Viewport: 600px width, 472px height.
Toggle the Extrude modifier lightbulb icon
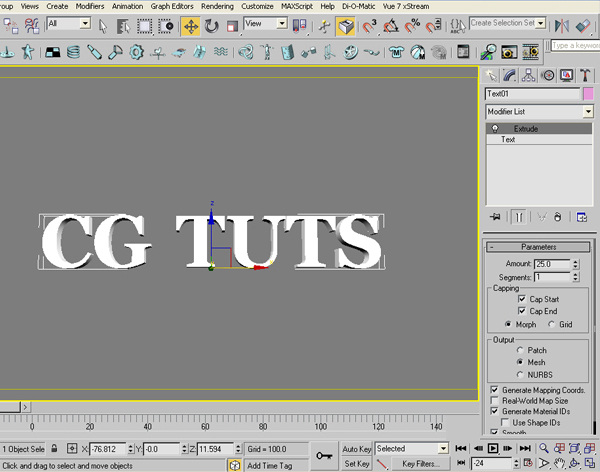pyautogui.click(x=494, y=129)
